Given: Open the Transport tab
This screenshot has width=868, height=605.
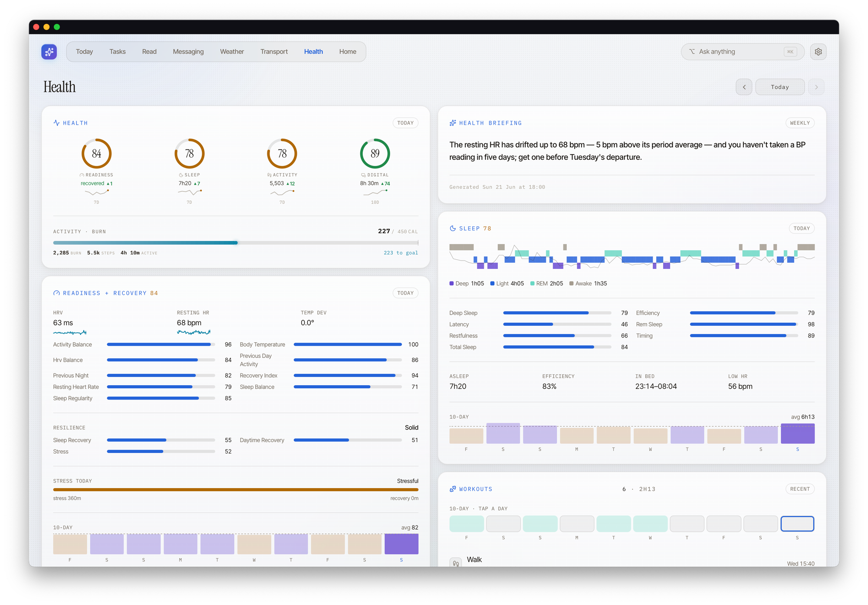Looking at the screenshot, I should (274, 52).
